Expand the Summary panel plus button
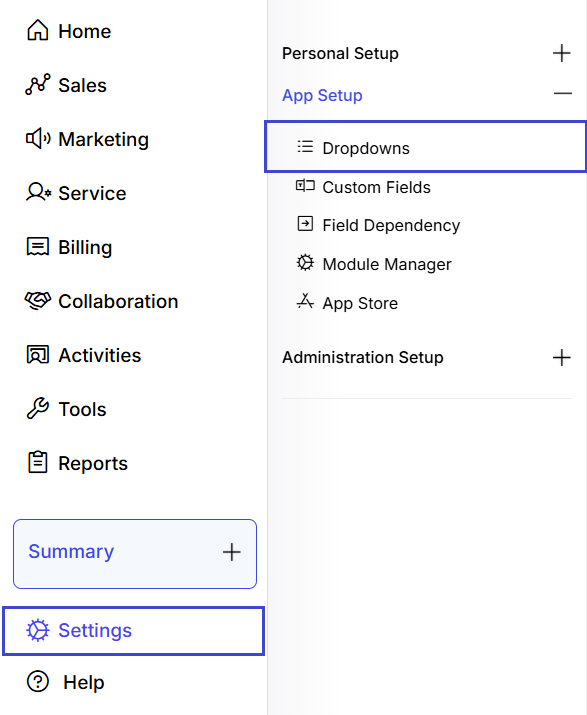Screen dimensions: 587x715 point(232,552)
